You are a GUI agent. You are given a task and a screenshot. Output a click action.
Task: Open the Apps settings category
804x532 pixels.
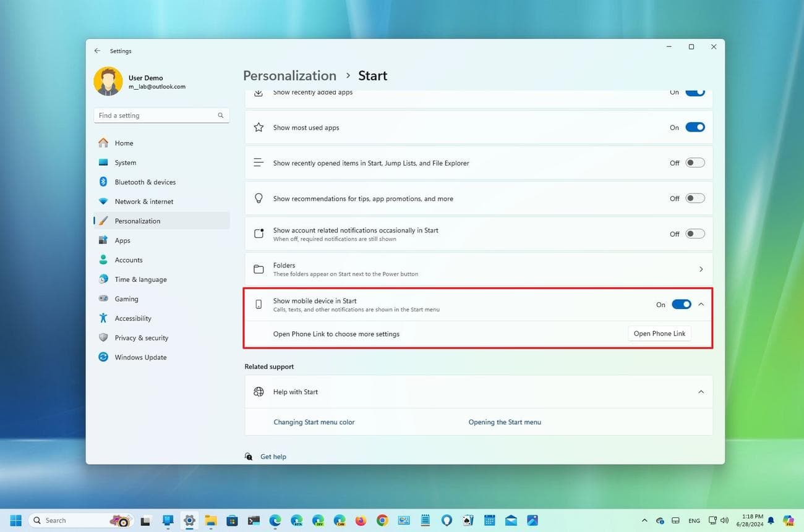coord(161,240)
